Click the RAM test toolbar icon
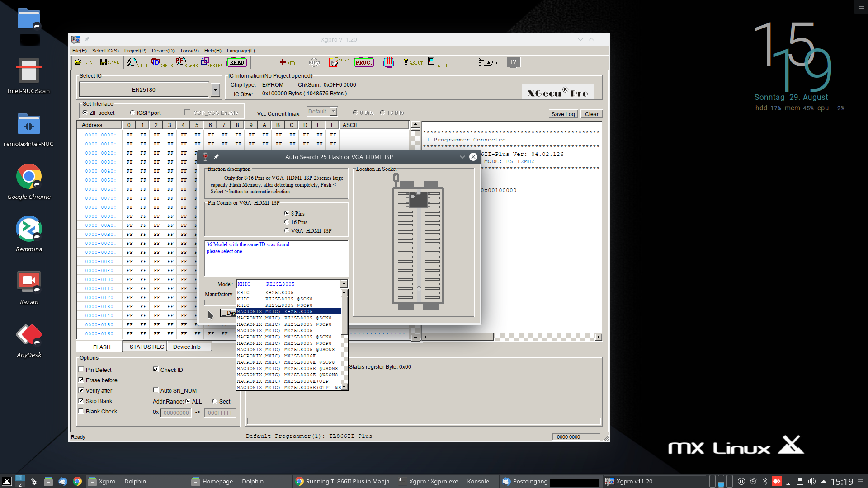 pyautogui.click(x=314, y=62)
